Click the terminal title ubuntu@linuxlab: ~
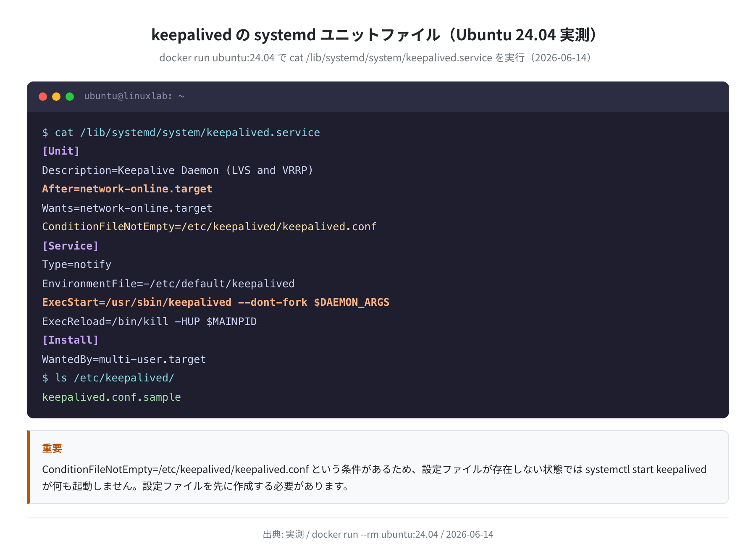 (134, 96)
